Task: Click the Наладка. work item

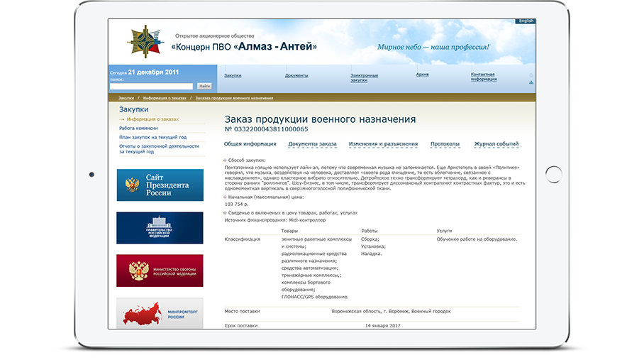Action: point(371,253)
